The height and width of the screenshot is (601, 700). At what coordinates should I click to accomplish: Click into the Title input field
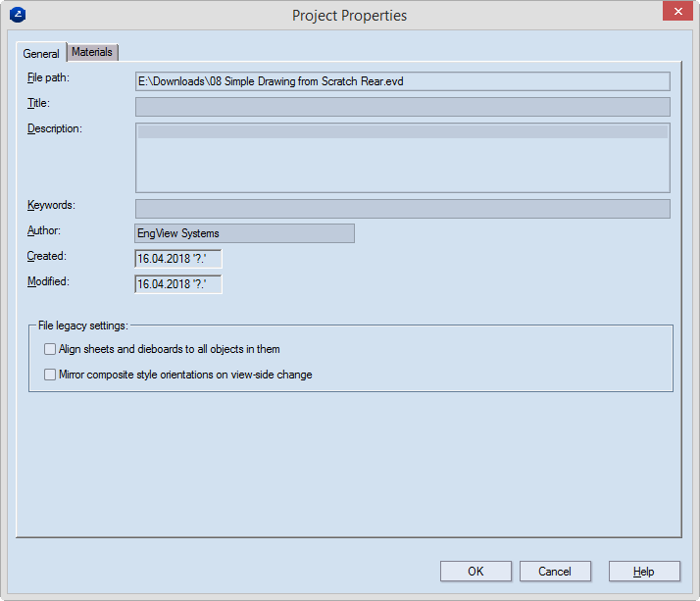402,107
